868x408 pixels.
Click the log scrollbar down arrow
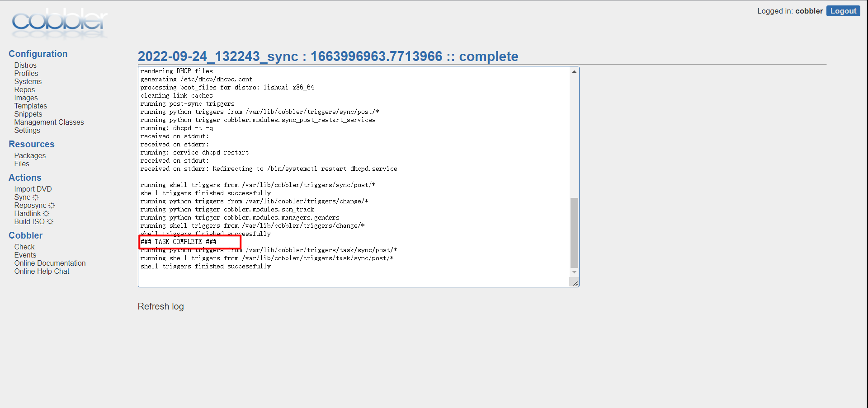pos(574,272)
